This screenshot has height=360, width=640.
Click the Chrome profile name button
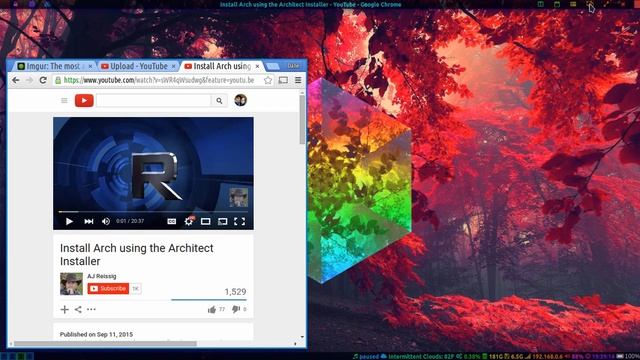point(293,65)
